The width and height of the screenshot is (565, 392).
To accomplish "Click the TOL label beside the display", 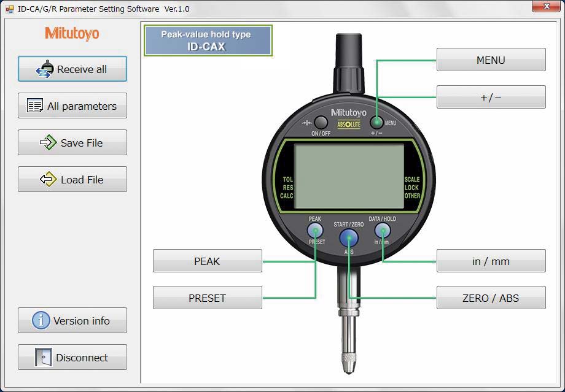I will 288,179.
